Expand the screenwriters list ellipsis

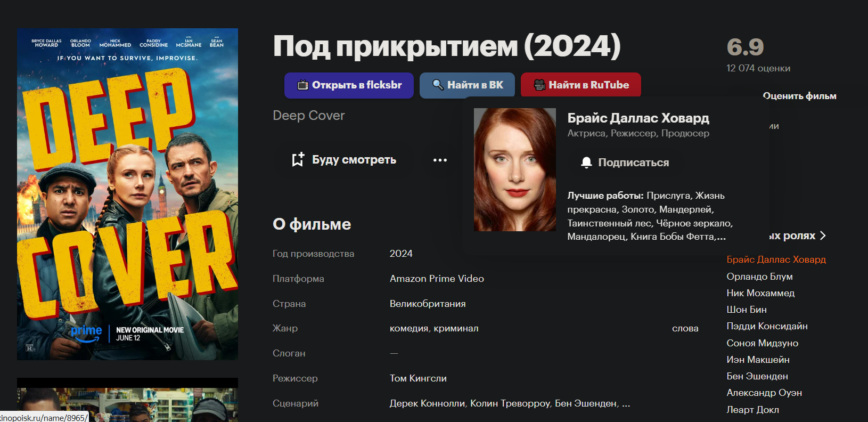(626, 404)
